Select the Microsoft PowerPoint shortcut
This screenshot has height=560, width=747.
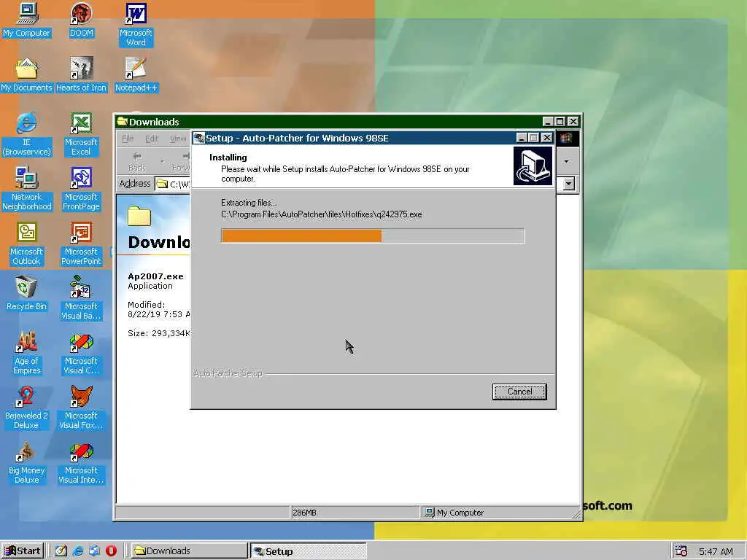(81, 244)
